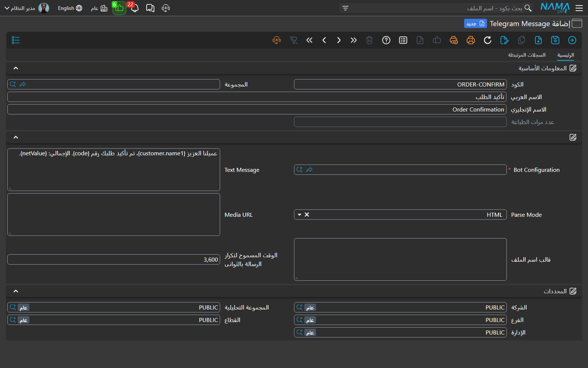Open the Parse Mode dropdown arrow
The height and width of the screenshot is (368, 588).
pyautogui.click(x=300, y=215)
